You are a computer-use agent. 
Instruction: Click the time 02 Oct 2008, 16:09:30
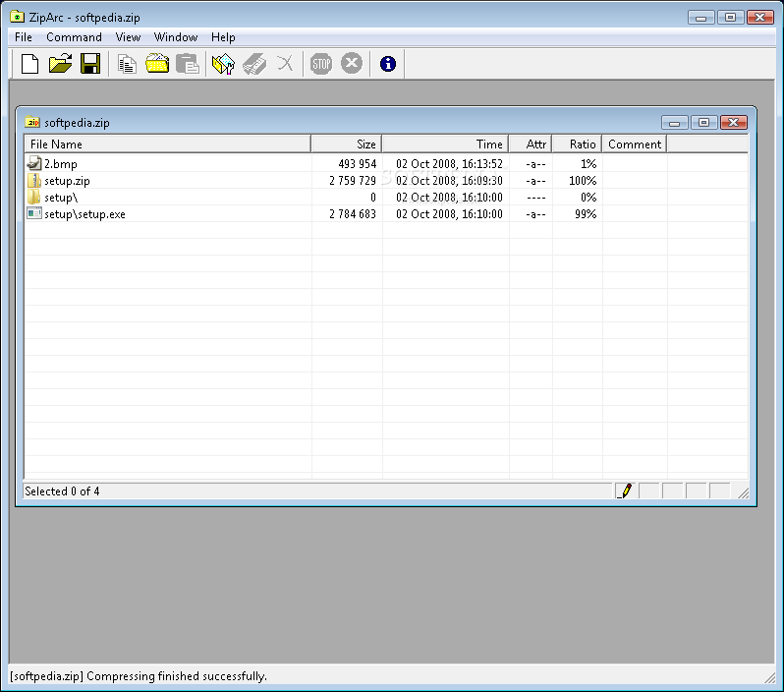(449, 181)
